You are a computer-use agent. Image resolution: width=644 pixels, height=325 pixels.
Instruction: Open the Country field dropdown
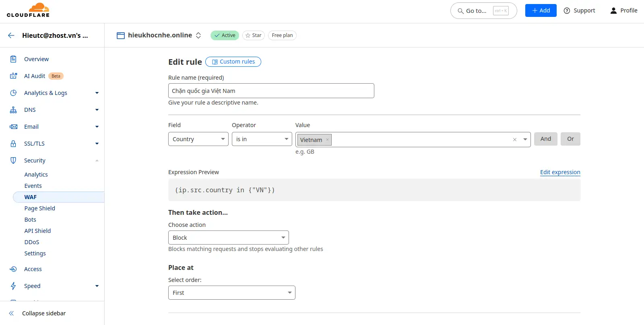198,139
